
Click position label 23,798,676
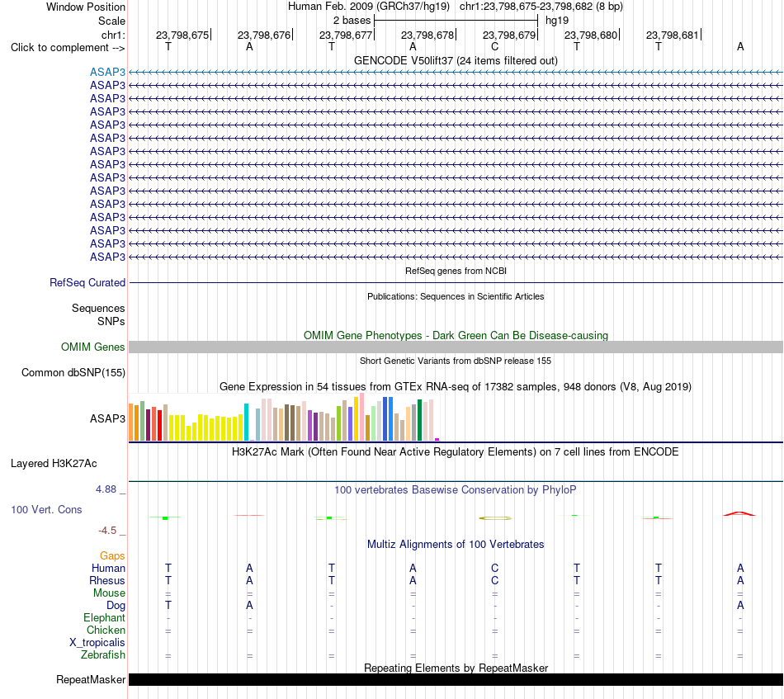(x=264, y=35)
